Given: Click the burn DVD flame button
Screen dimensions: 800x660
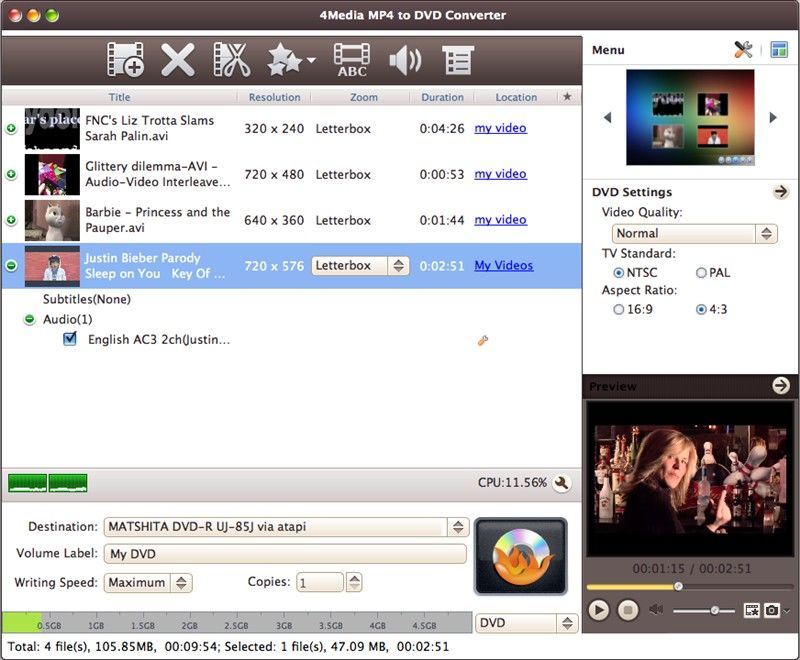Looking at the screenshot, I should 520,556.
